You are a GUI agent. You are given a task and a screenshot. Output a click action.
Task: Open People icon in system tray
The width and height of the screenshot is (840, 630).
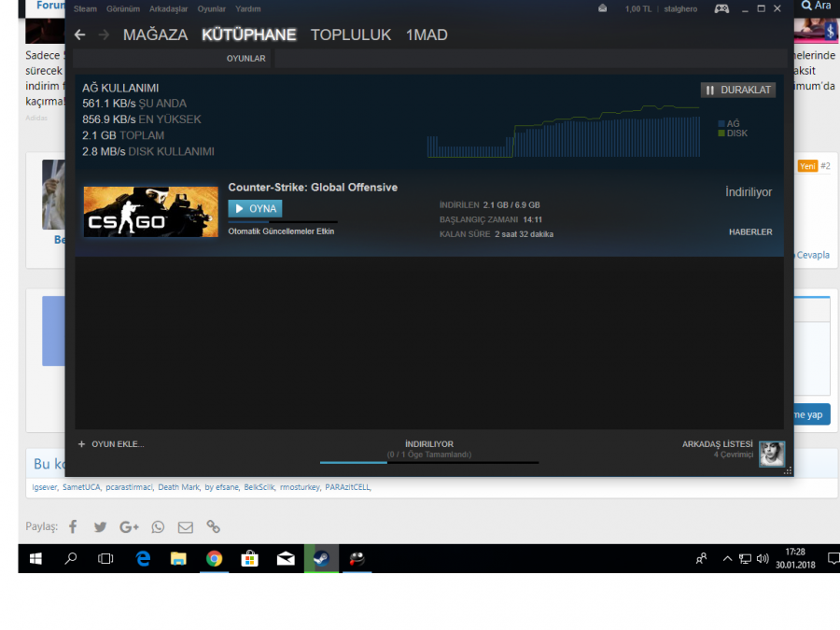(x=701, y=559)
